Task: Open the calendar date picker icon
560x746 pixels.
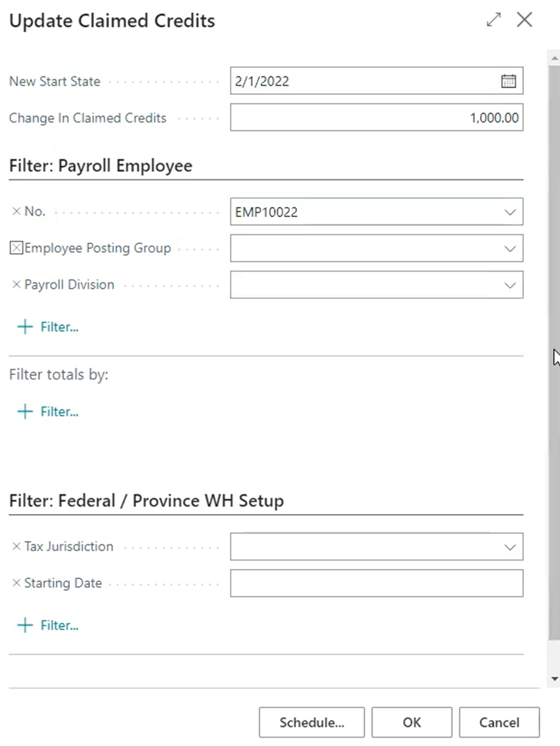Action: click(508, 81)
